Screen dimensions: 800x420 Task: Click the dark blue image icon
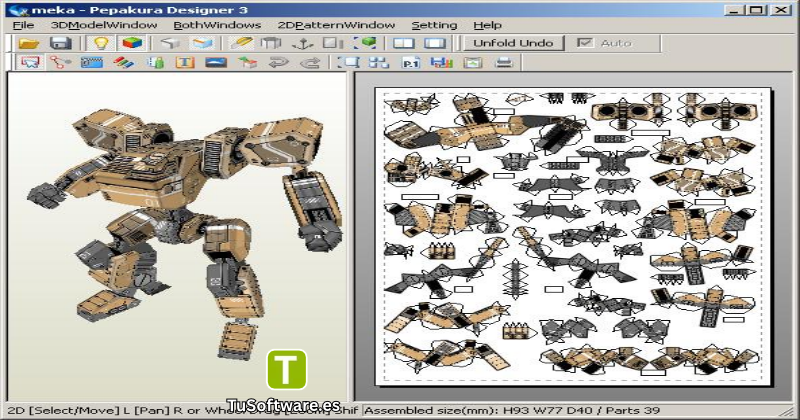[216, 63]
